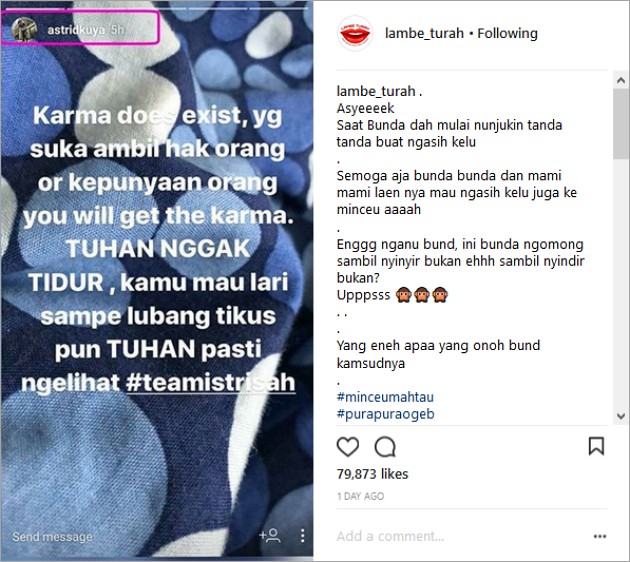Open the #purapuraogeb hashtag

[x=386, y=414]
